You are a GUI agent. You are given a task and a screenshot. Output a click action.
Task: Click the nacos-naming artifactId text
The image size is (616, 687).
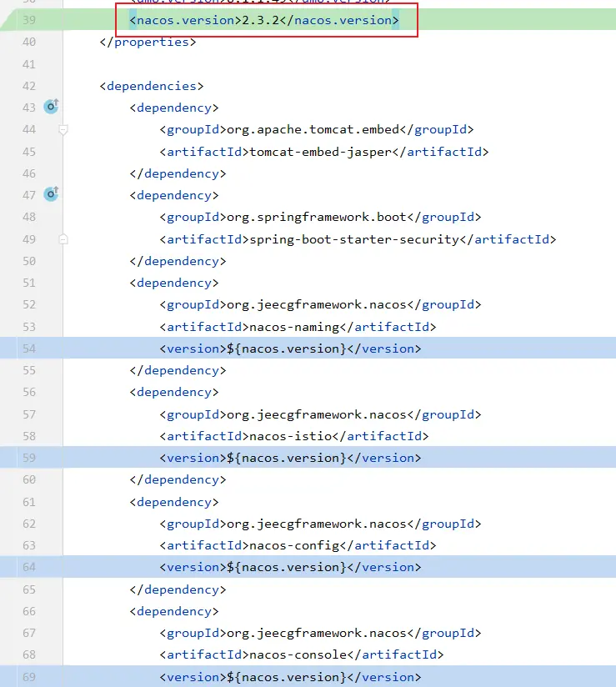[294, 326]
